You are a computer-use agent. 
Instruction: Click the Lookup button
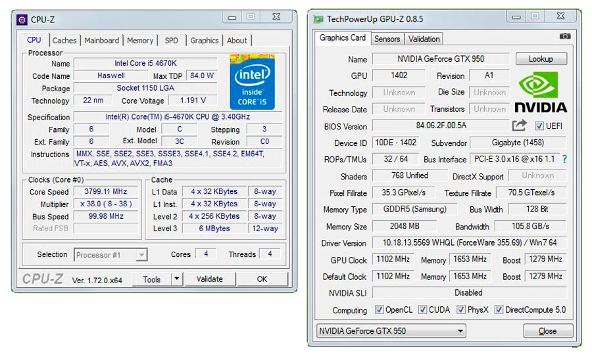(x=541, y=59)
